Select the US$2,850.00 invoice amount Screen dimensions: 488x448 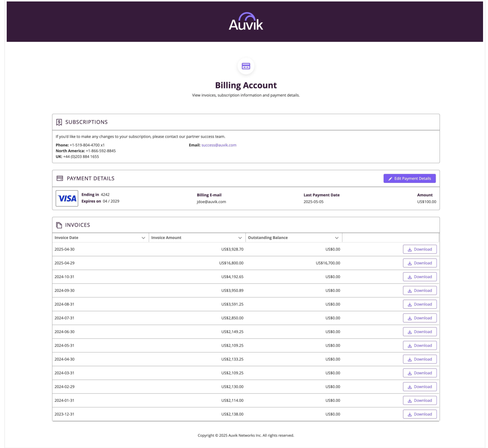tap(232, 318)
